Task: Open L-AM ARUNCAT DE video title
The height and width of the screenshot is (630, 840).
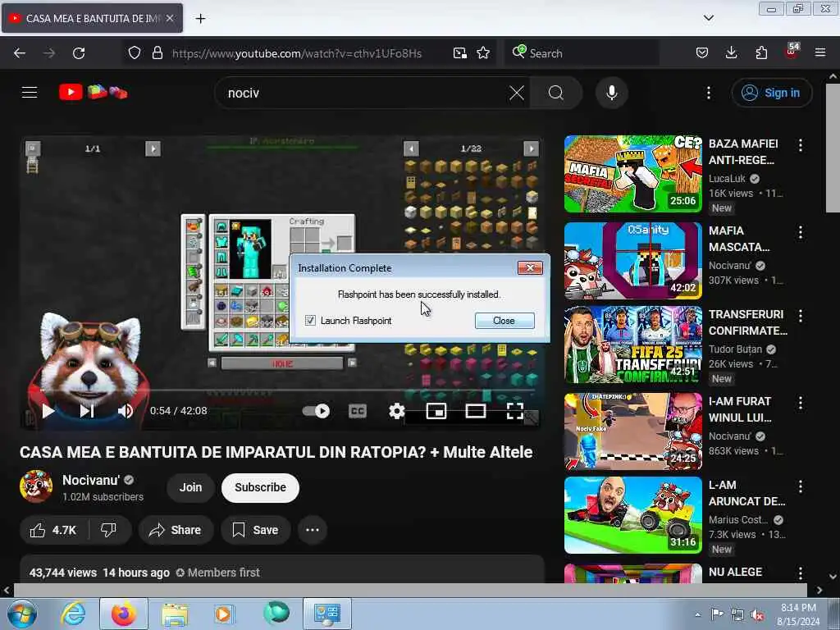Action: (x=746, y=493)
